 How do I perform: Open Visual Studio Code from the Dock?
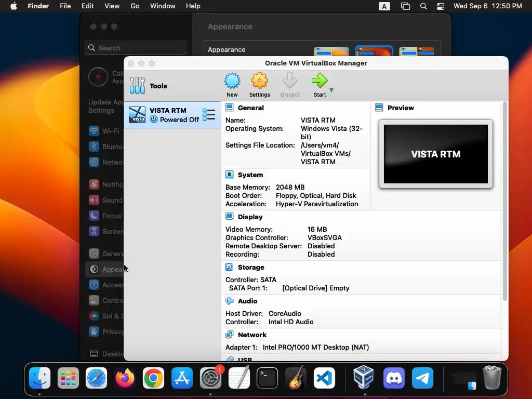coord(324,378)
